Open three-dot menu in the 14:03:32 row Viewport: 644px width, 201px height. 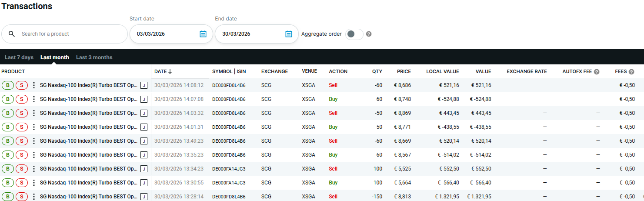tap(34, 113)
